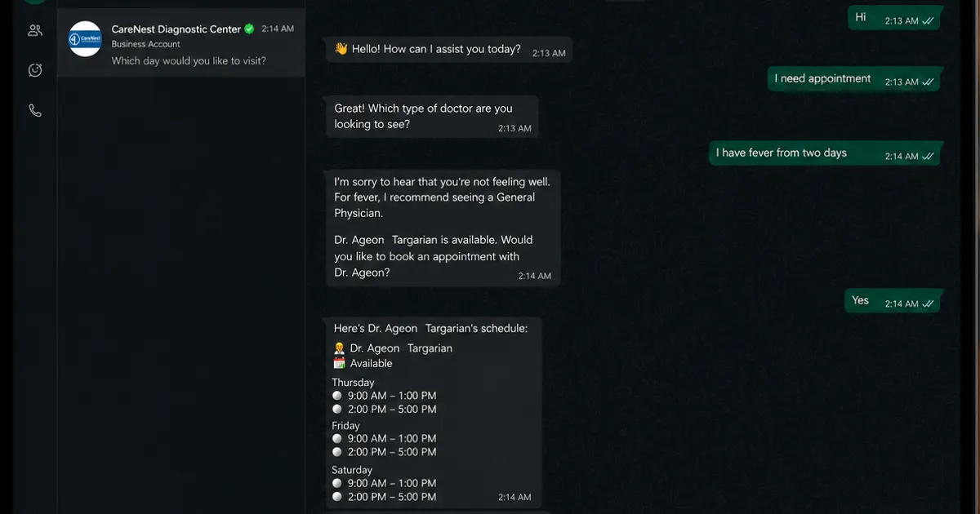Open the Communities icon in sidebar
The width and height of the screenshot is (980, 514).
coord(35,31)
